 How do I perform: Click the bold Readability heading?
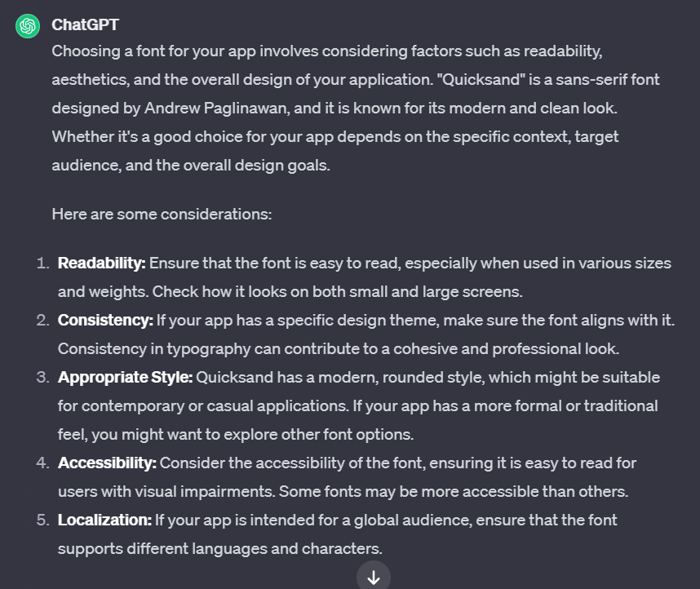101,263
